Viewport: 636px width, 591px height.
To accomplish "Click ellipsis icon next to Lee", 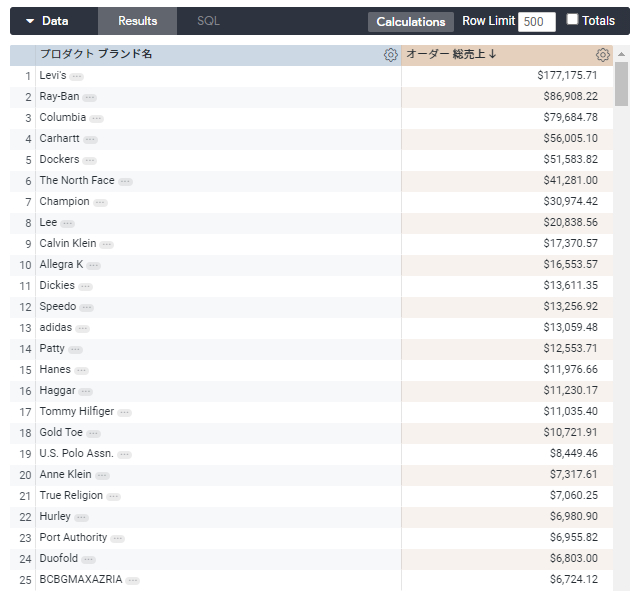I will click(67, 224).
